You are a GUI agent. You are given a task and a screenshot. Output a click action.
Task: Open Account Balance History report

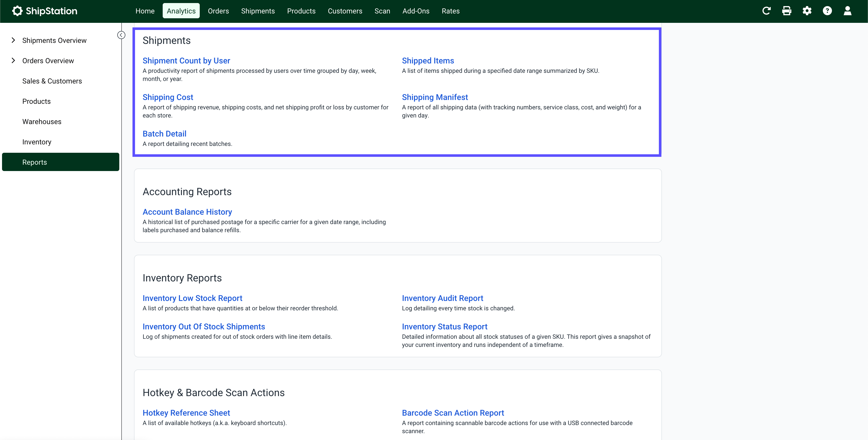[187, 212]
